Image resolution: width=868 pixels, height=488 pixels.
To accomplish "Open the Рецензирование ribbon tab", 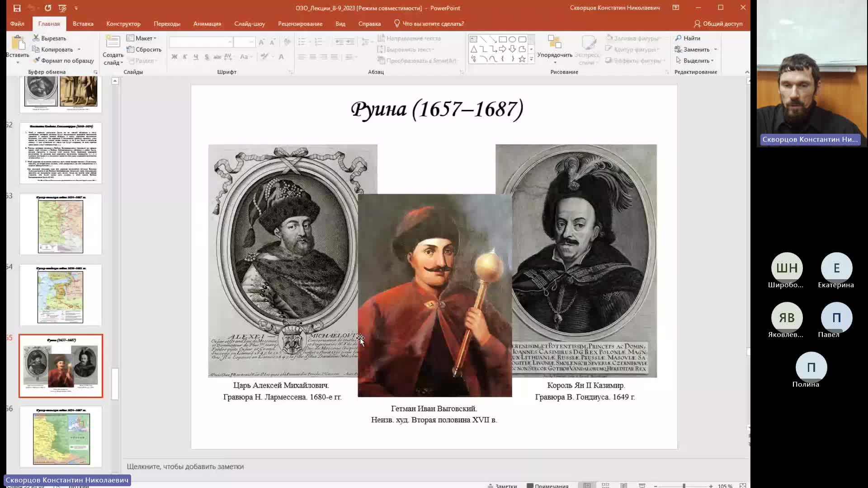I will [x=300, y=23].
